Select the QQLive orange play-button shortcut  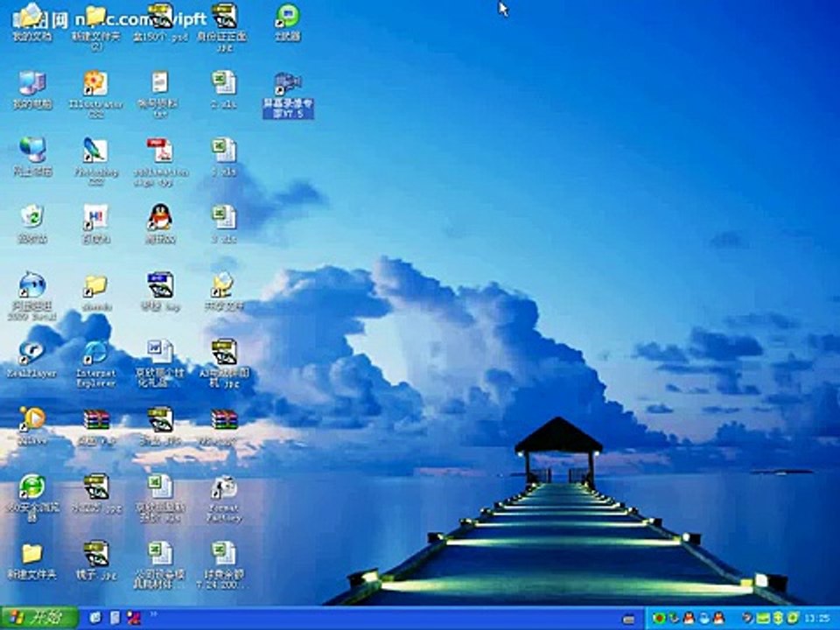point(32,426)
